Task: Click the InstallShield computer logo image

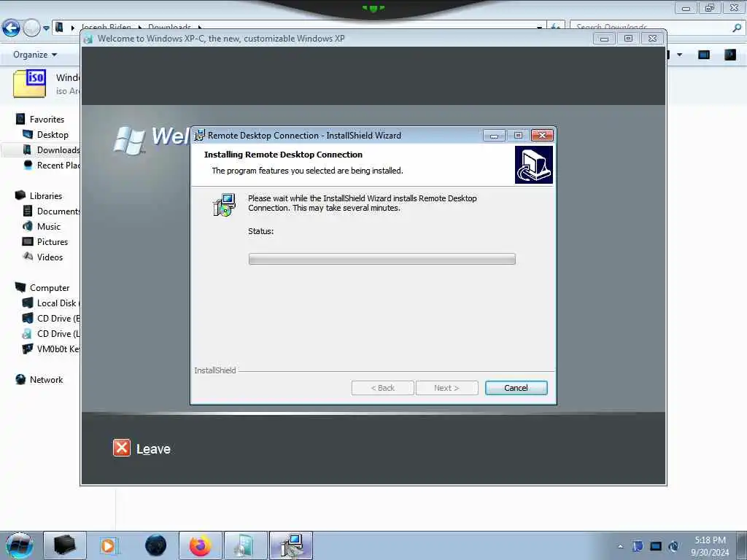Action: [x=533, y=164]
